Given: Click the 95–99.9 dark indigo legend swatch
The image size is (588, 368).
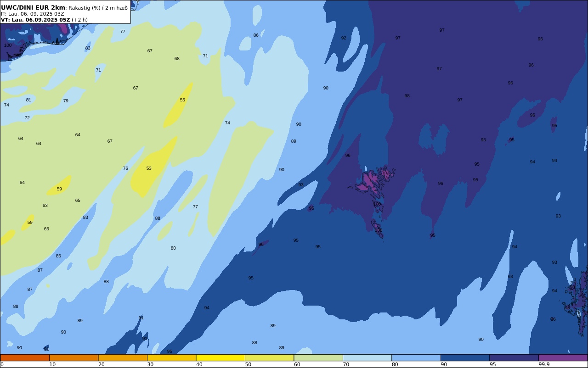Looking at the screenshot, I should (514, 357).
